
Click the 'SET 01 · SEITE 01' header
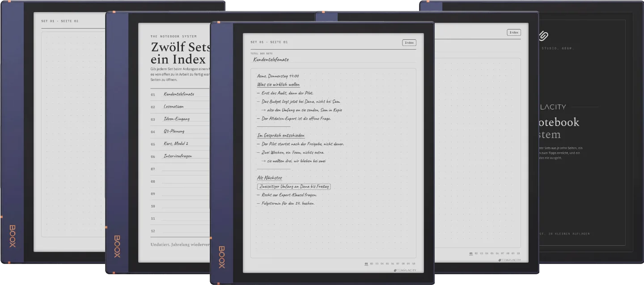[269, 42]
